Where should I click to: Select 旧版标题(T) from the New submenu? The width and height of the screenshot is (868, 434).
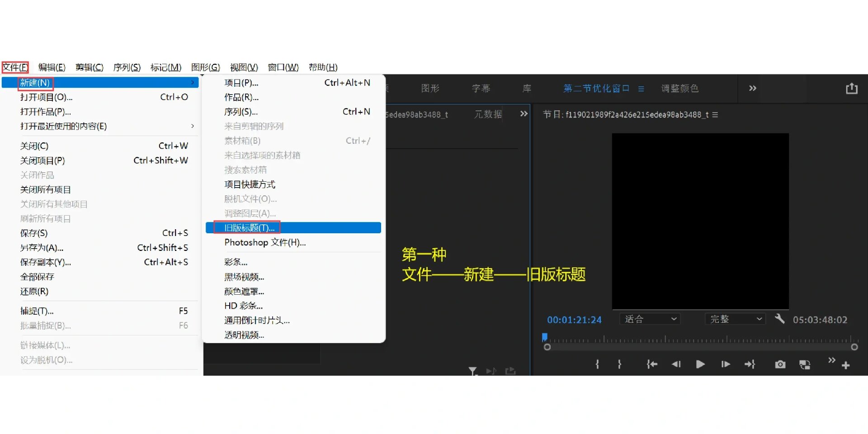point(249,227)
